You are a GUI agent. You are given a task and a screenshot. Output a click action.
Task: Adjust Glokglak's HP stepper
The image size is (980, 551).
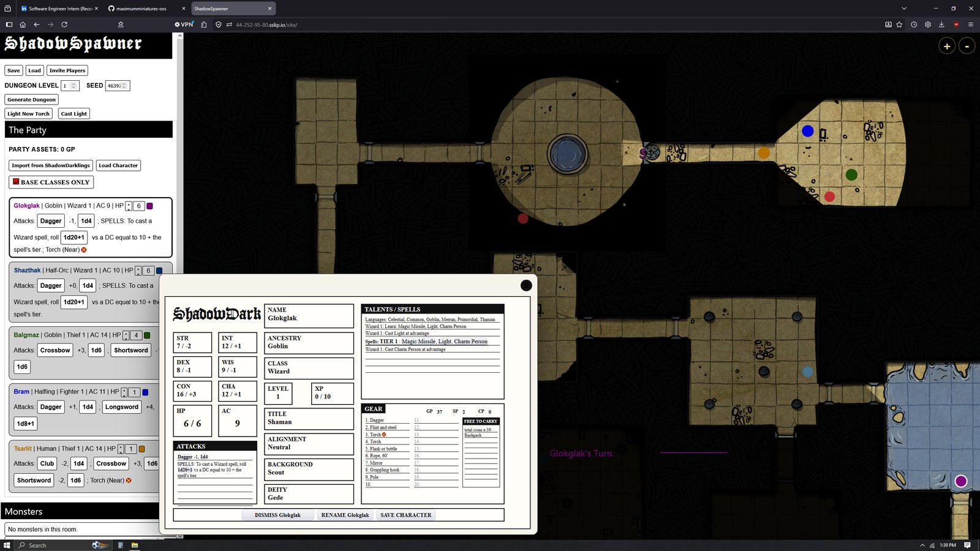tap(129, 206)
